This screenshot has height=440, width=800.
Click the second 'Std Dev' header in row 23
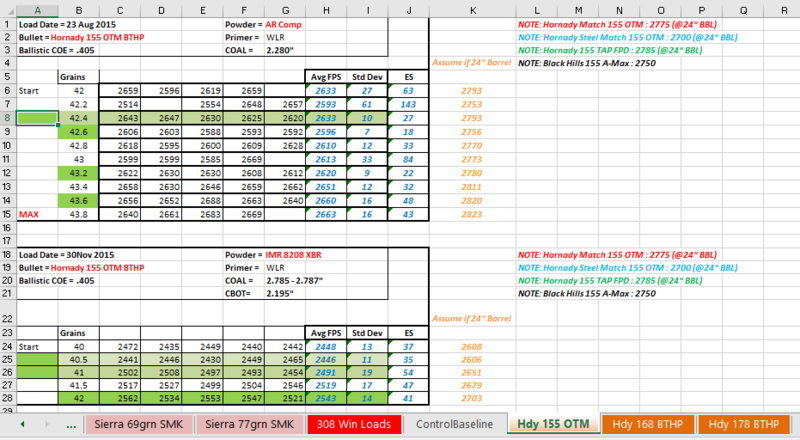click(x=367, y=333)
